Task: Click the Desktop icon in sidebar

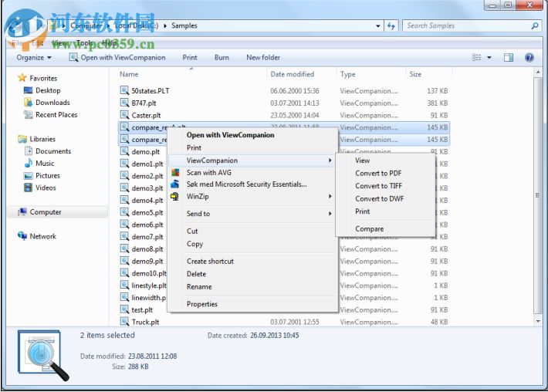Action: [28, 90]
